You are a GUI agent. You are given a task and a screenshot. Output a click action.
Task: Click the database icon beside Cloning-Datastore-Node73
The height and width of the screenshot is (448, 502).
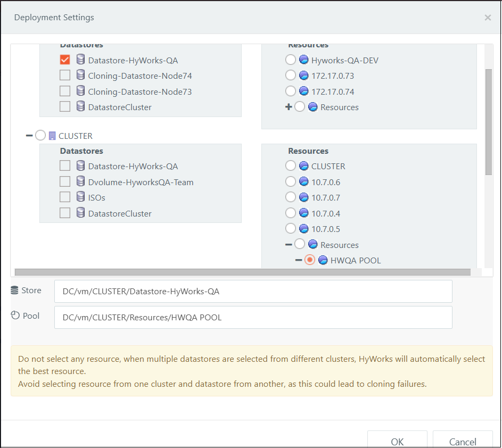[81, 91]
